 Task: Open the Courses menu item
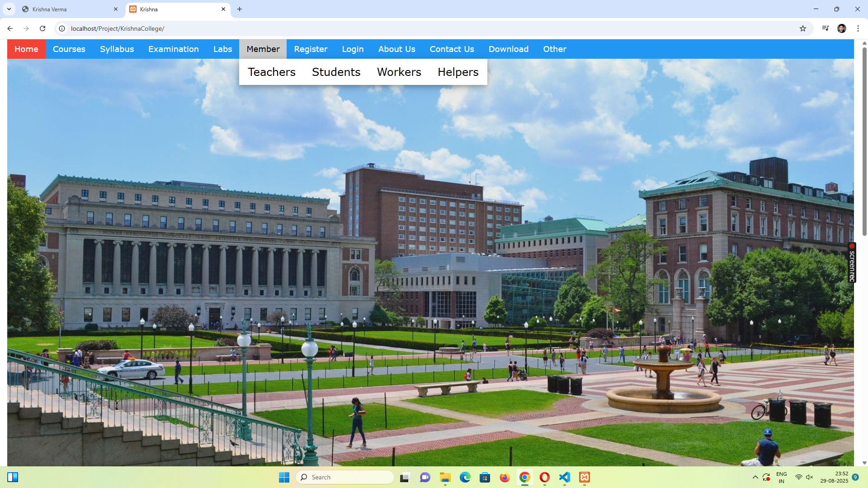[69, 49]
